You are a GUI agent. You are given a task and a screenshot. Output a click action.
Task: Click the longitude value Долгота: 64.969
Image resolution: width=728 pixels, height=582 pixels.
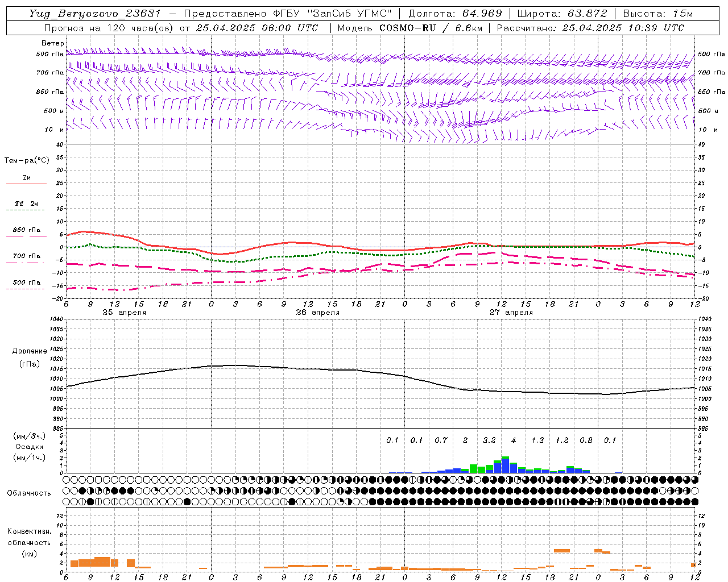coord(456,14)
